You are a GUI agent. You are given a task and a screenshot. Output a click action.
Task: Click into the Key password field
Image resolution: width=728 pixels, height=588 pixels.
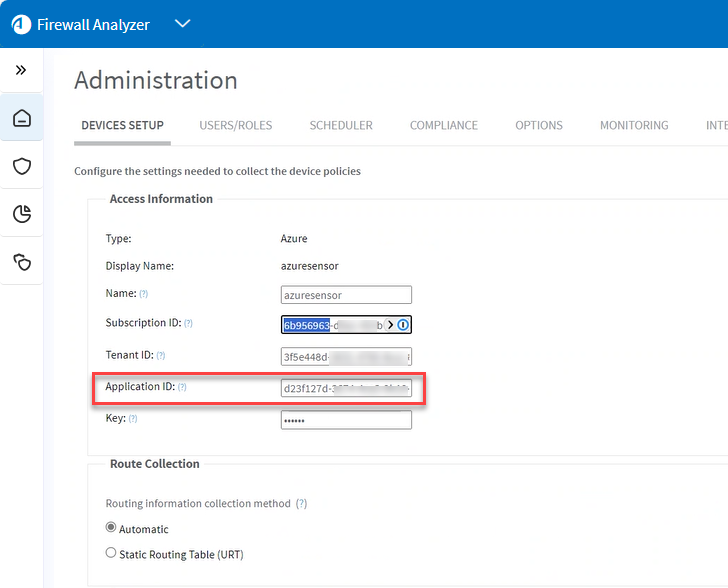tap(346, 420)
